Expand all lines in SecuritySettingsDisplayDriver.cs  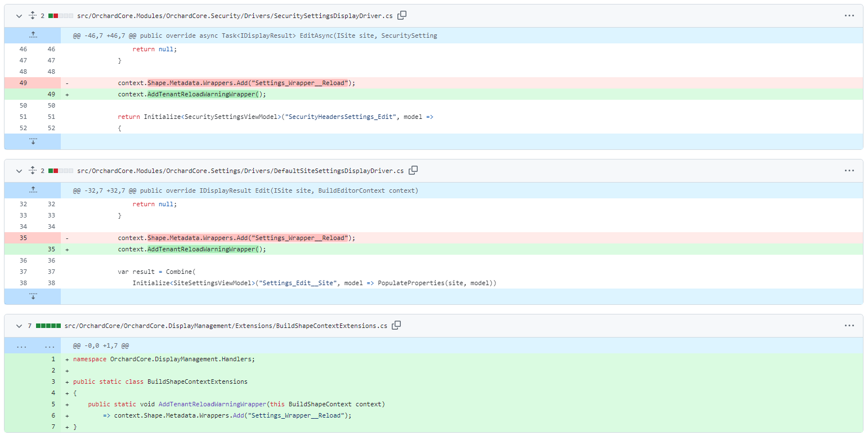point(33,16)
